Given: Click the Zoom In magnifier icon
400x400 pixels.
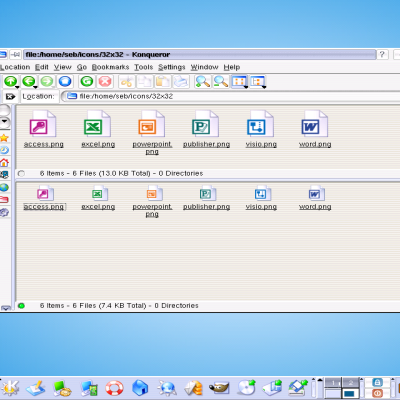Looking at the screenshot, I should 203,81.
